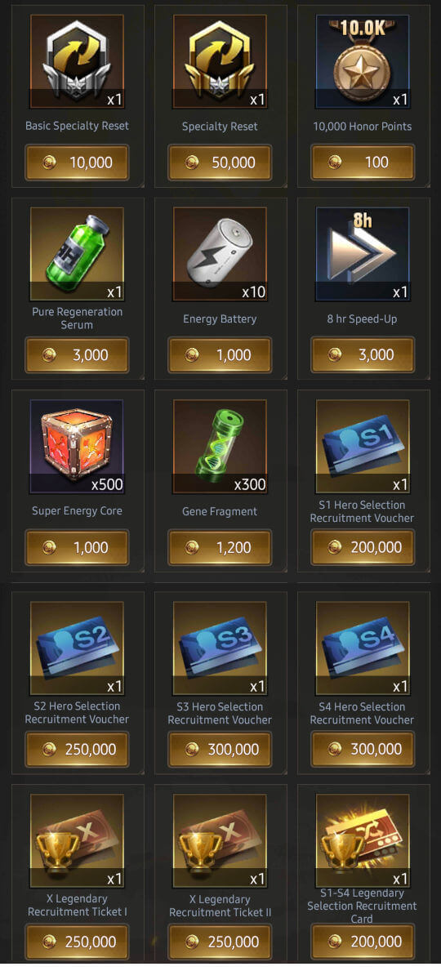This screenshot has width=441, height=980.
Task: Purchase S2 Hero voucher for 250,000
Action: click(x=77, y=750)
